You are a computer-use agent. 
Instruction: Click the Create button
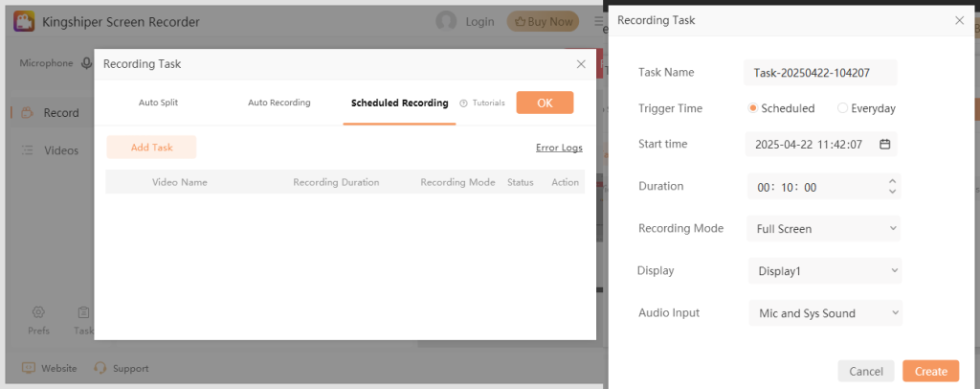(930, 372)
